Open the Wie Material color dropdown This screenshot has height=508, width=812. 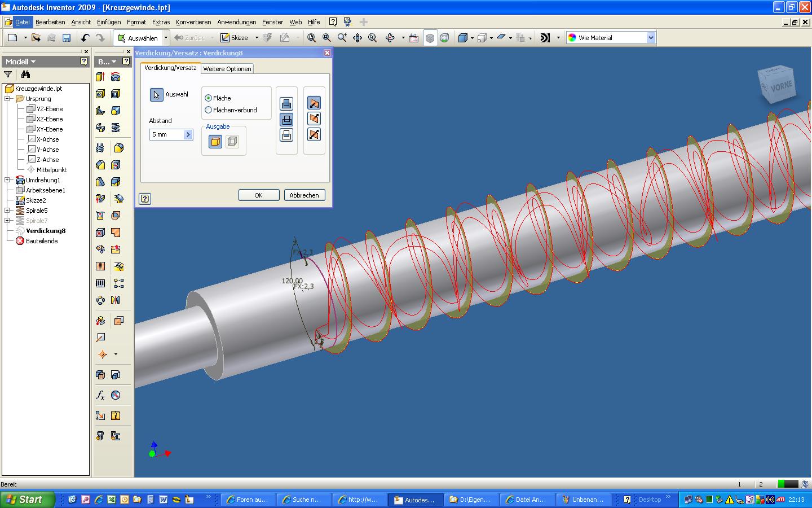pos(651,38)
